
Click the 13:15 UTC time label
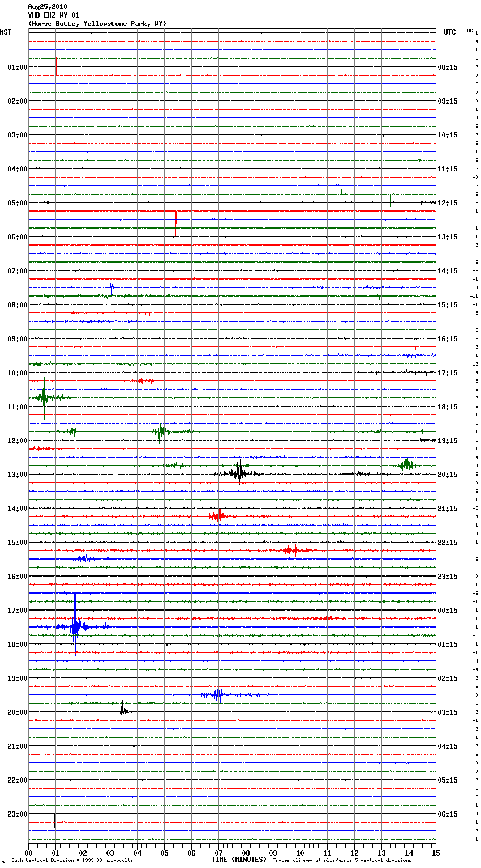coord(448,237)
